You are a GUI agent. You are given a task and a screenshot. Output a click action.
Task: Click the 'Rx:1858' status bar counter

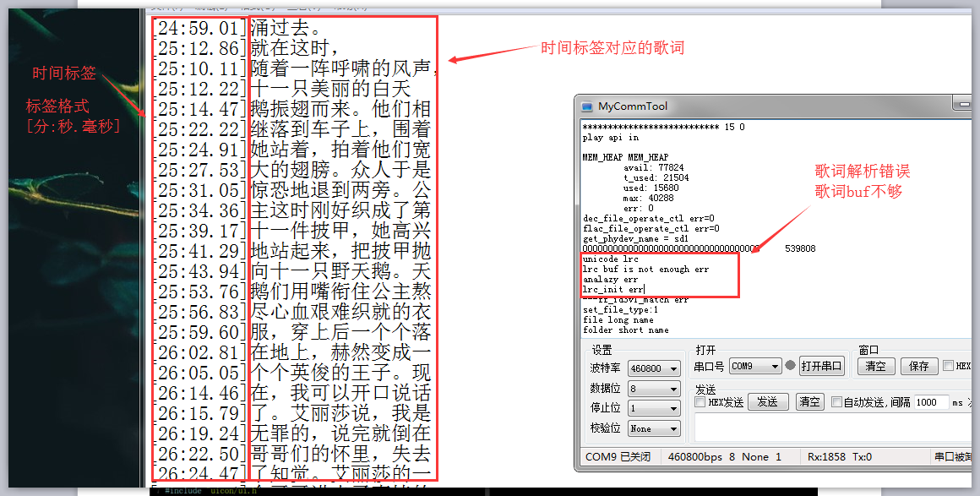826,456
